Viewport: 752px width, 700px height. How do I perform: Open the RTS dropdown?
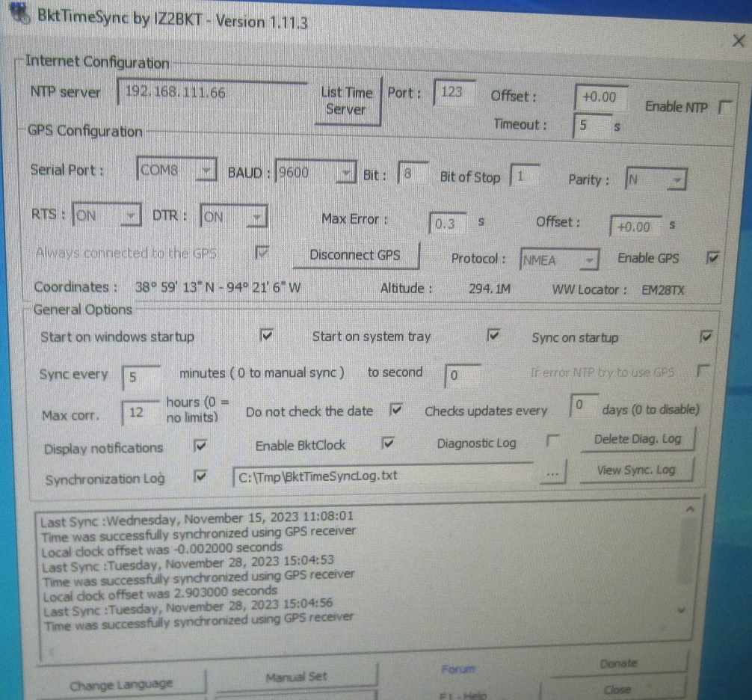click(131, 217)
